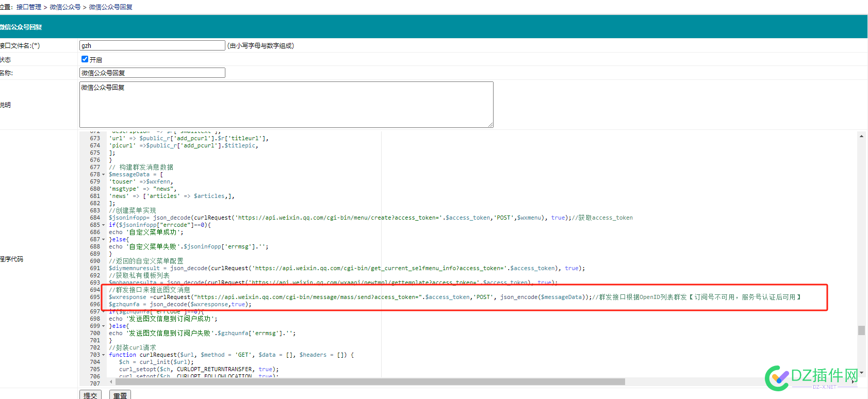868x399 pixels.
Task: Click the "'picurl' =>$public_r" code line
Action: click(x=184, y=145)
